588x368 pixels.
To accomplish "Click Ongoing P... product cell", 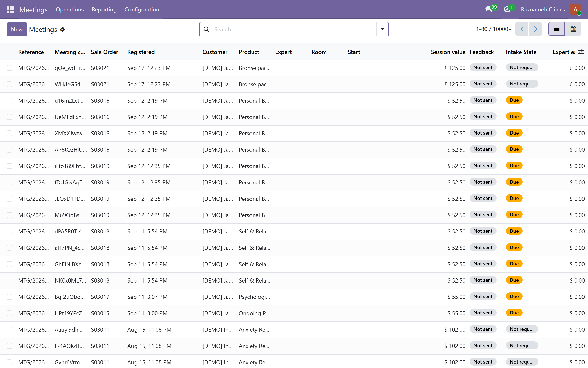I will point(254,313).
